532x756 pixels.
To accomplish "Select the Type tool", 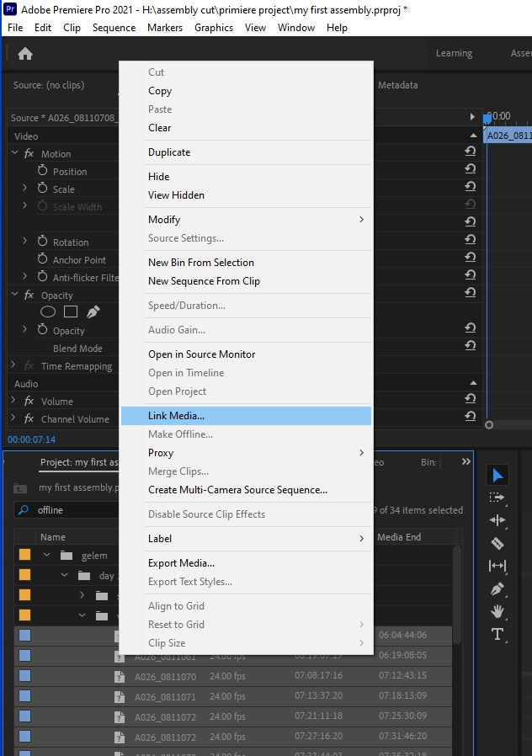I will coord(497,634).
